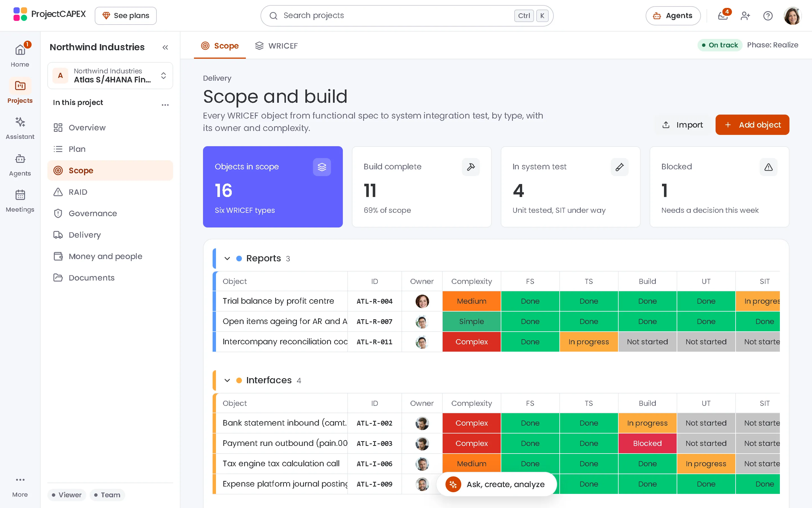812x508 pixels.
Task: Click pencil icon on In system test card
Action: coord(619,167)
